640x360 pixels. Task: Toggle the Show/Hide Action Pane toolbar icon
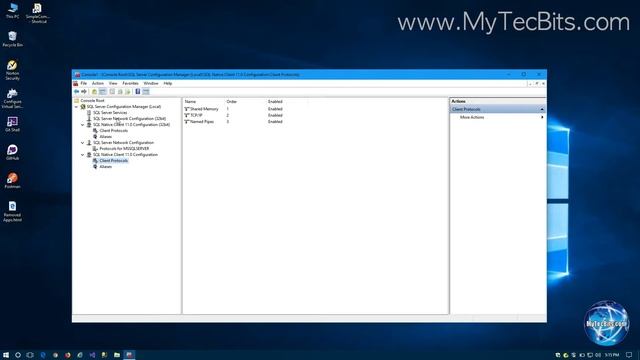click(x=146, y=92)
